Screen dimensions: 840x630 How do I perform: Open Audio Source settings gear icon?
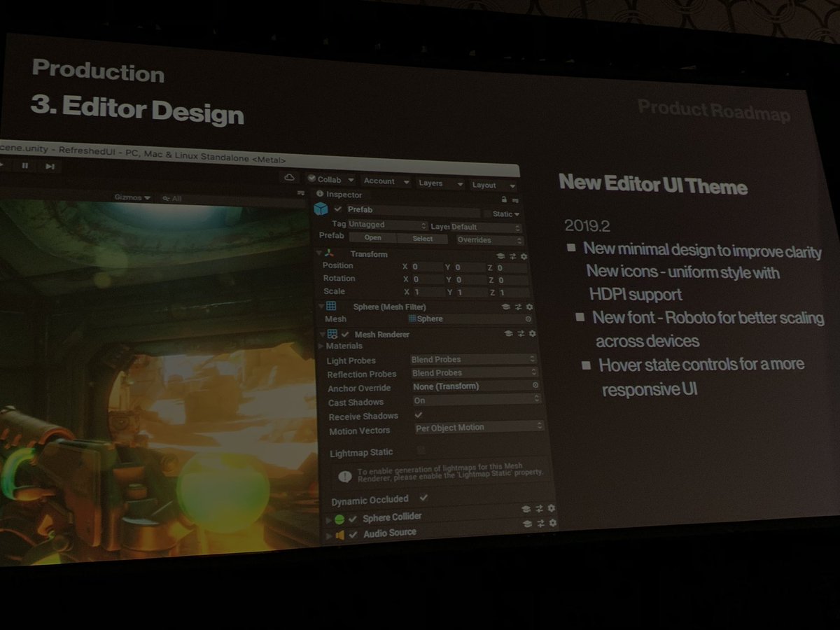(x=552, y=523)
